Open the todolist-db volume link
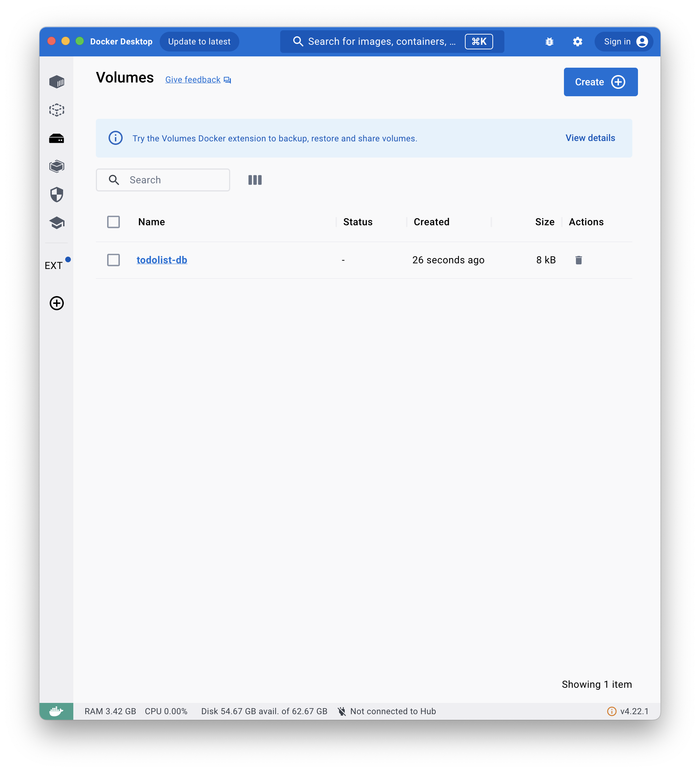 click(x=161, y=260)
